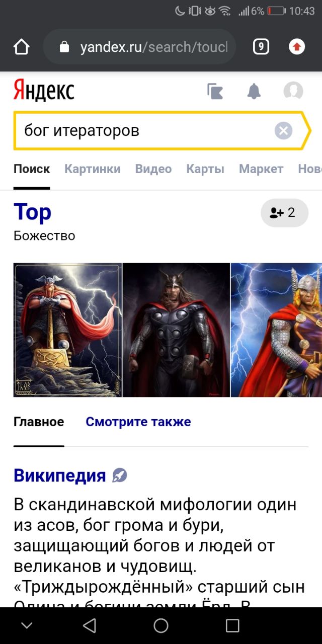The height and width of the screenshot is (644, 322).
Task: Tap the red browser update arrow icon
Action: [297, 47]
